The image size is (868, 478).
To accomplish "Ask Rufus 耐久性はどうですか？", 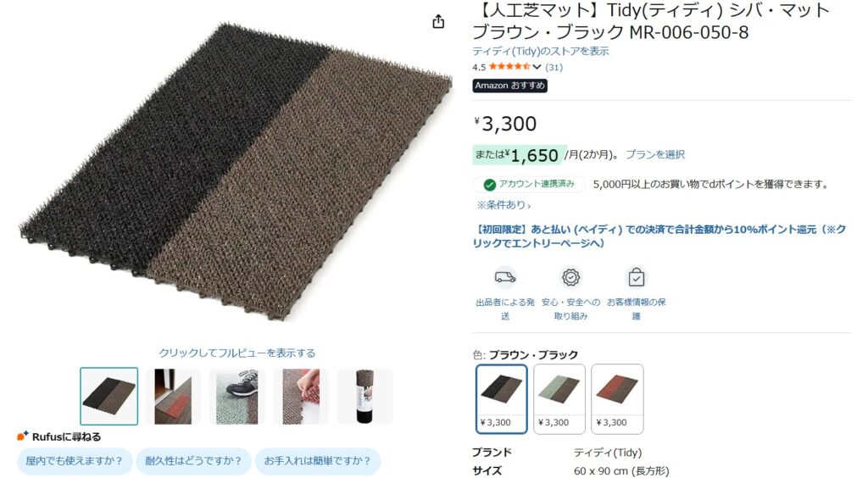I will tap(194, 461).
